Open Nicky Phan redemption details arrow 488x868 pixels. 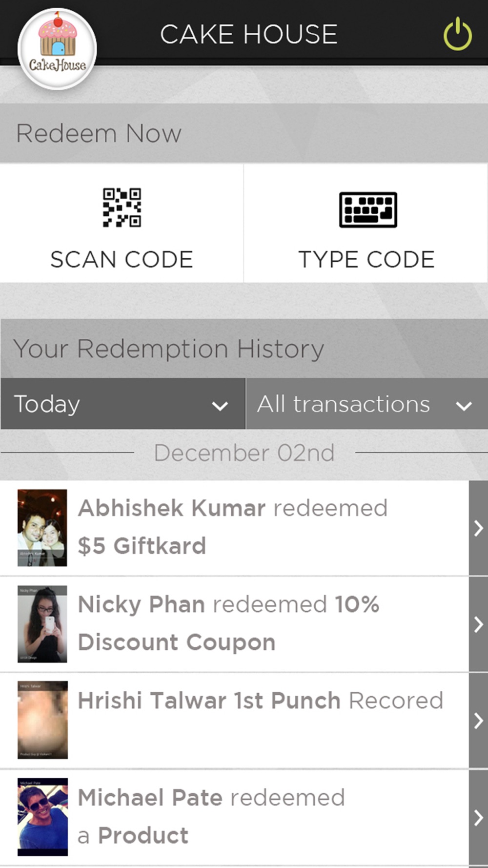[x=478, y=624]
